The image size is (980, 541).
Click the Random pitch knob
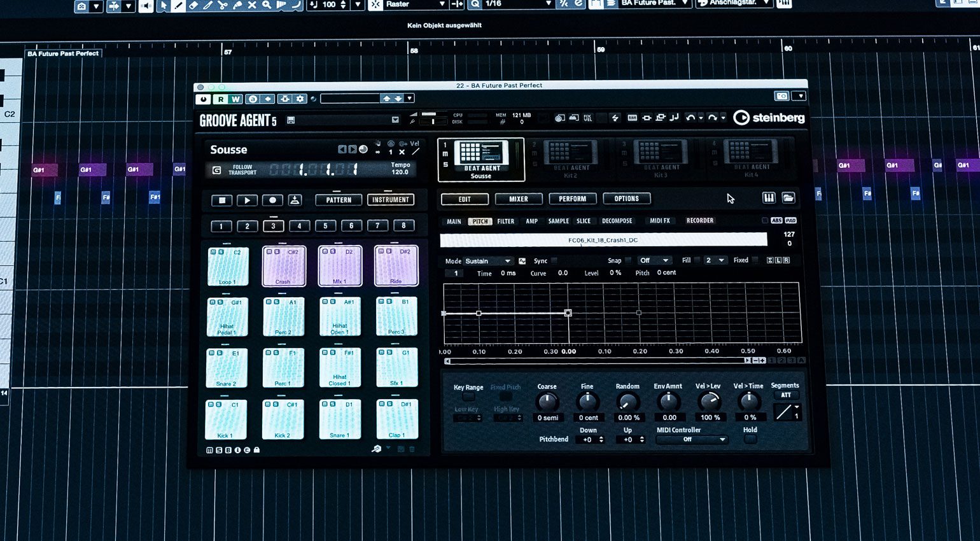[x=627, y=402]
